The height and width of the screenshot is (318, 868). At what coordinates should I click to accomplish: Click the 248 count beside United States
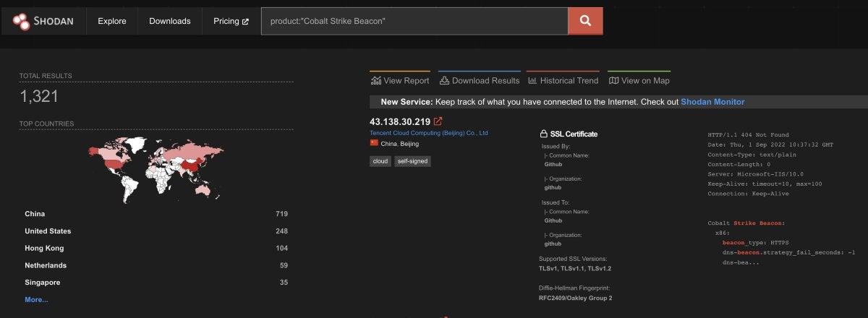pos(281,231)
